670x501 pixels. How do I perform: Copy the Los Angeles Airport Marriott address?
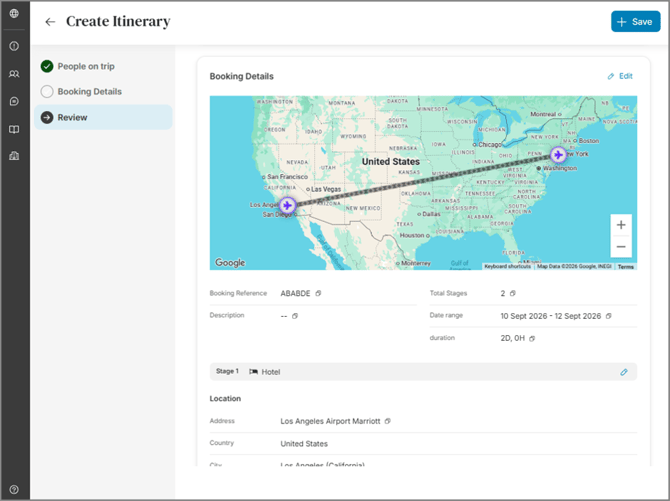click(388, 421)
